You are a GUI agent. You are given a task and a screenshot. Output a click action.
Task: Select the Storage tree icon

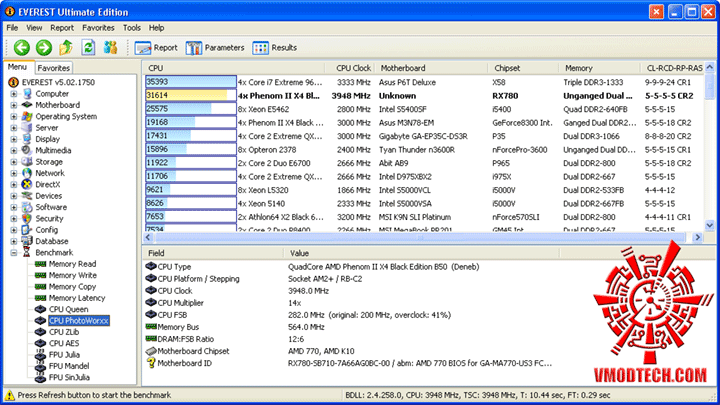coord(27,162)
